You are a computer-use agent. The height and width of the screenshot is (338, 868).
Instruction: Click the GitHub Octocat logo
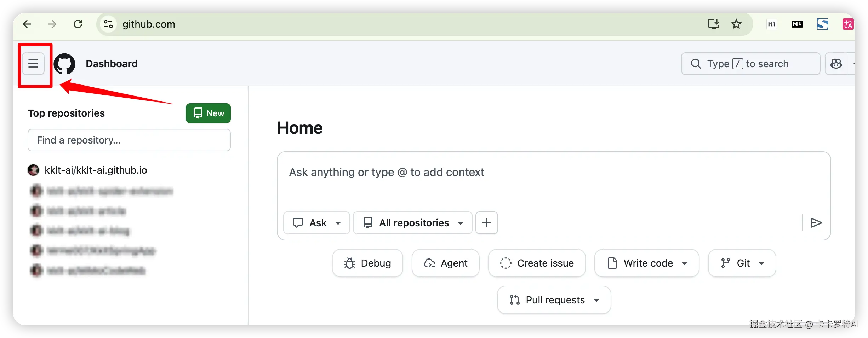(x=64, y=64)
